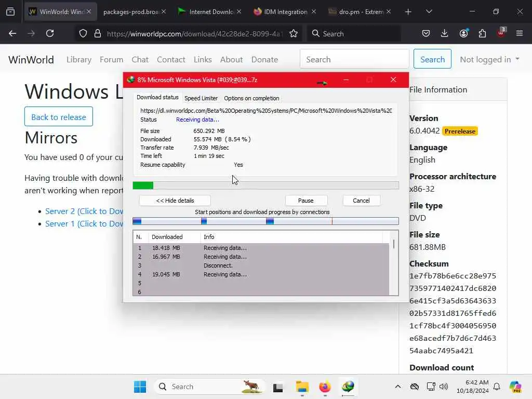This screenshot has height=399, width=532.
Task: Open Windows Start menu
Action: (x=140, y=387)
